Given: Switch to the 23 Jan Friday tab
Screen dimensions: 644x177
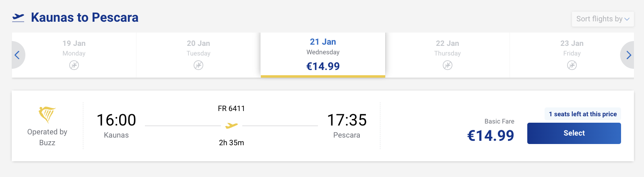Looking at the screenshot, I should coord(572,48).
